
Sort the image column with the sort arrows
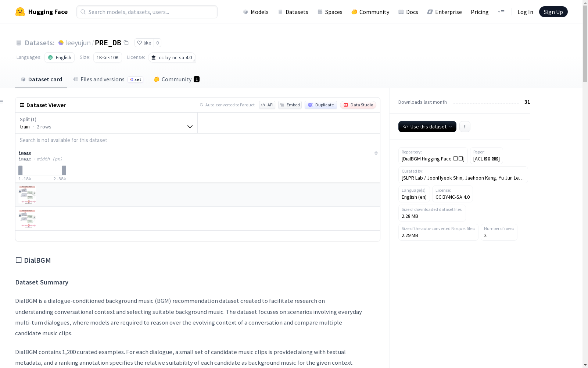point(376,153)
